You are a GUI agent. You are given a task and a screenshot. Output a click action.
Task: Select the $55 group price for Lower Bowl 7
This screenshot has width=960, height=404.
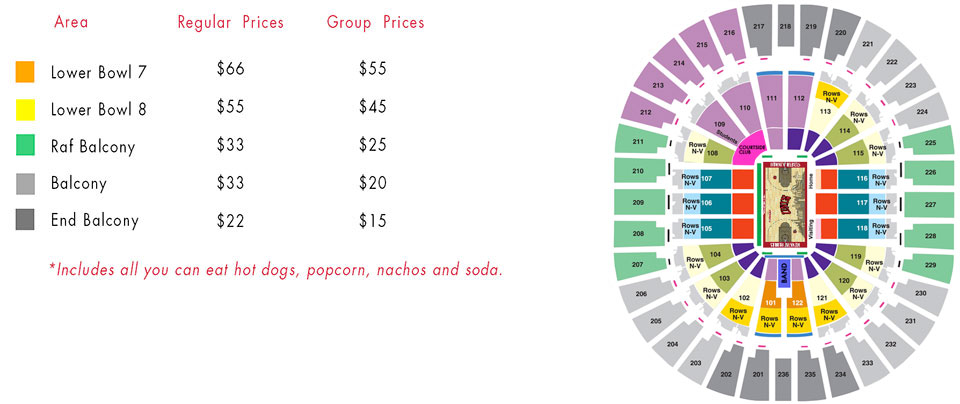click(373, 69)
